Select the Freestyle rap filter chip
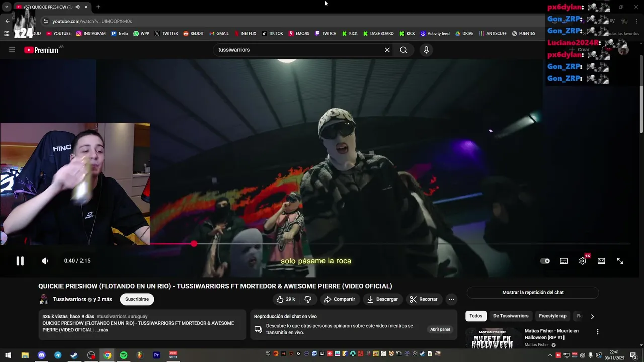 552,316
